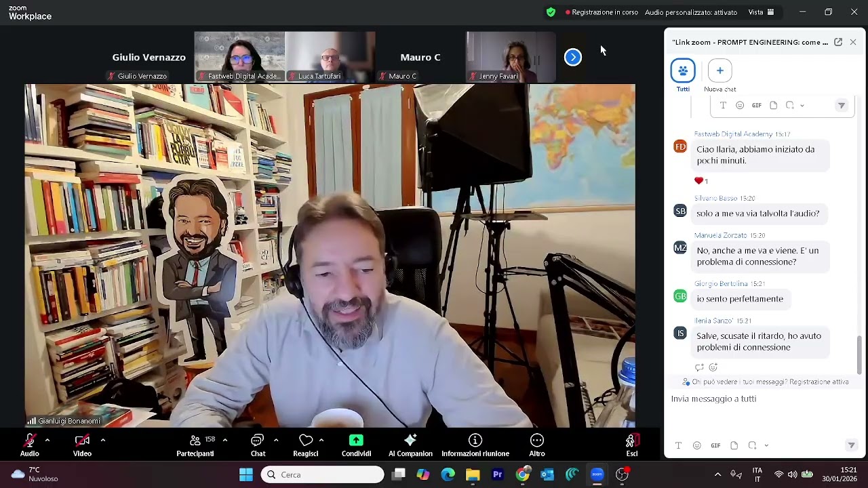Open the Reagisci reactions menu
This screenshot has height=488, width=868.
[306, 445]
